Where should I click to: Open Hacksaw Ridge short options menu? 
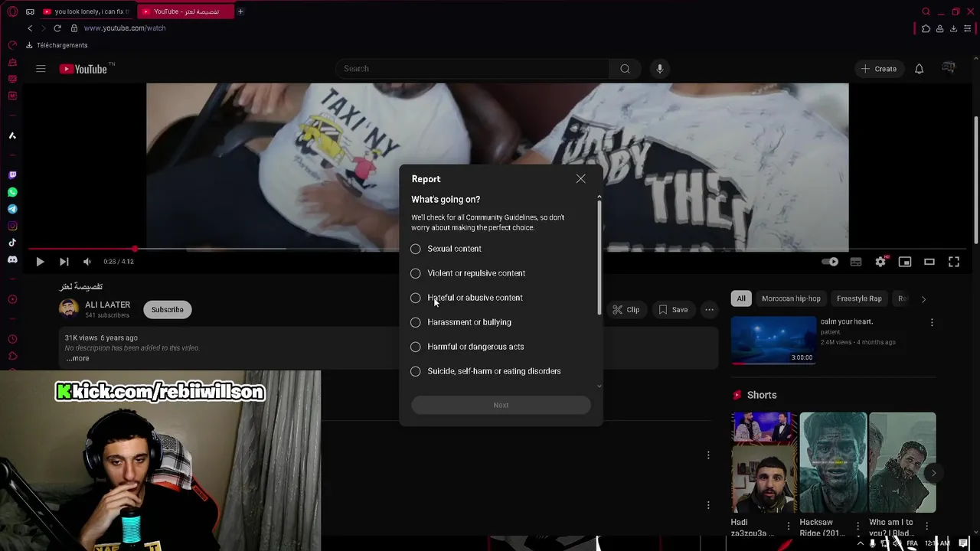pyautogui.click(x=858, y=527)
